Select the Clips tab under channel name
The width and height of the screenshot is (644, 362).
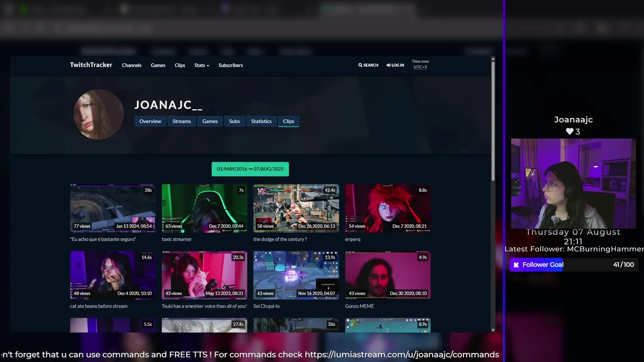click(289, 121)
